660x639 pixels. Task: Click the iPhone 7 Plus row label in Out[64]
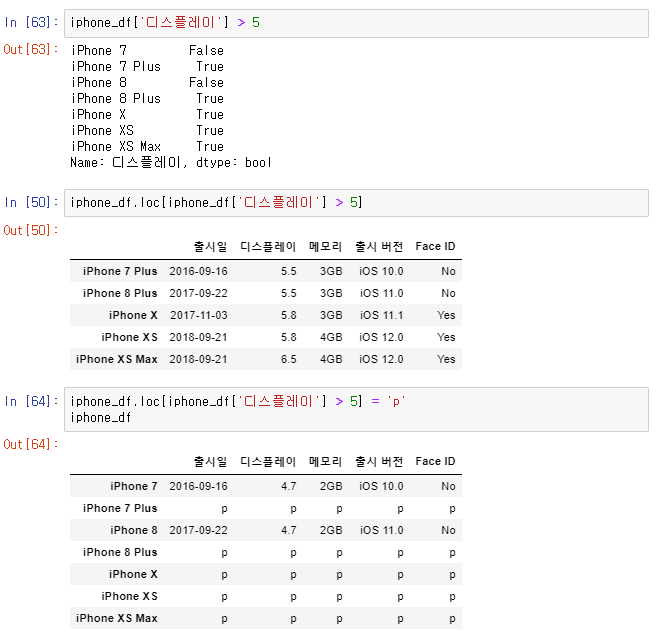click(x=120, y=508)
